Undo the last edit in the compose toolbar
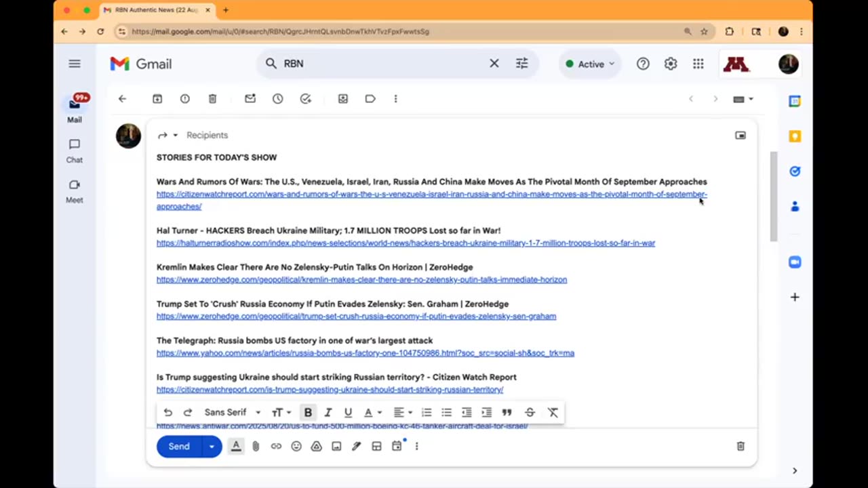Screen dimensions: 868x488 (x=168, y=412)
